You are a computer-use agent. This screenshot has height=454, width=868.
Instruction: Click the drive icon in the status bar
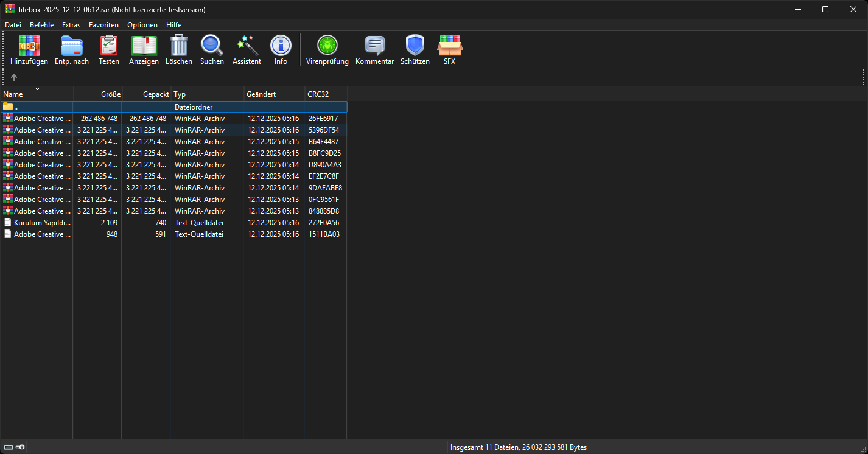[x=9, y=447]
